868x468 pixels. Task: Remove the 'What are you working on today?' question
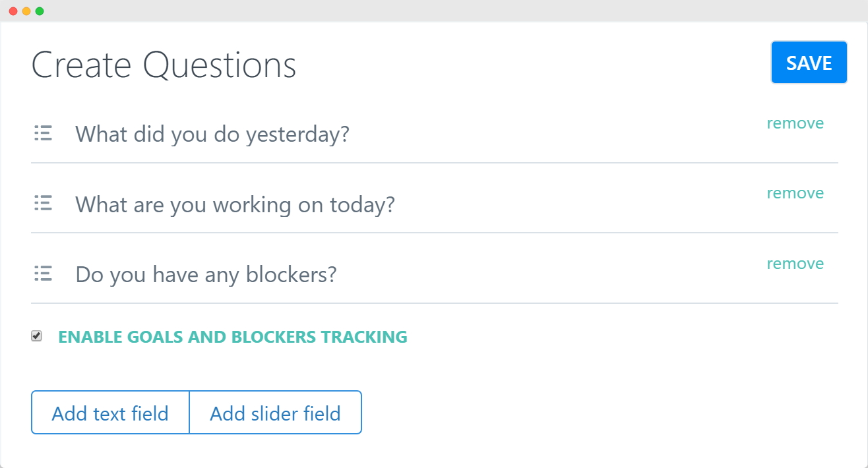795,193
